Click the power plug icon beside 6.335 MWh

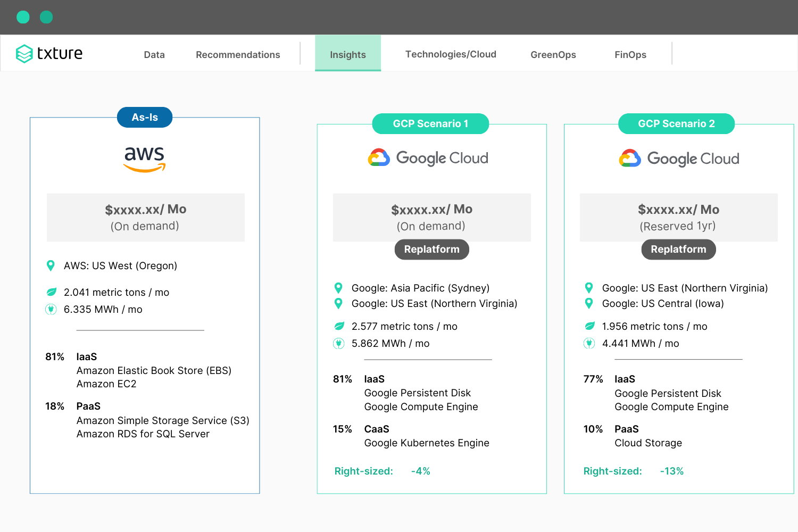[51, 309]
